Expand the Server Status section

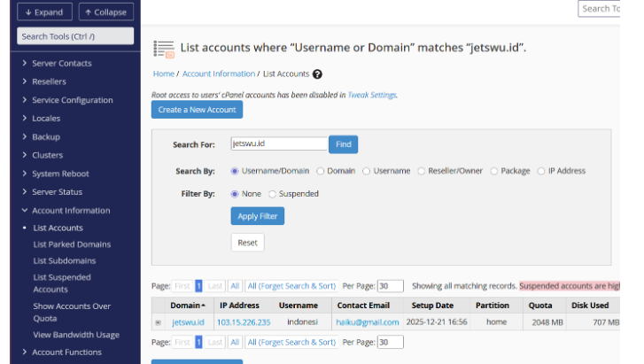[x=58, y=192]
